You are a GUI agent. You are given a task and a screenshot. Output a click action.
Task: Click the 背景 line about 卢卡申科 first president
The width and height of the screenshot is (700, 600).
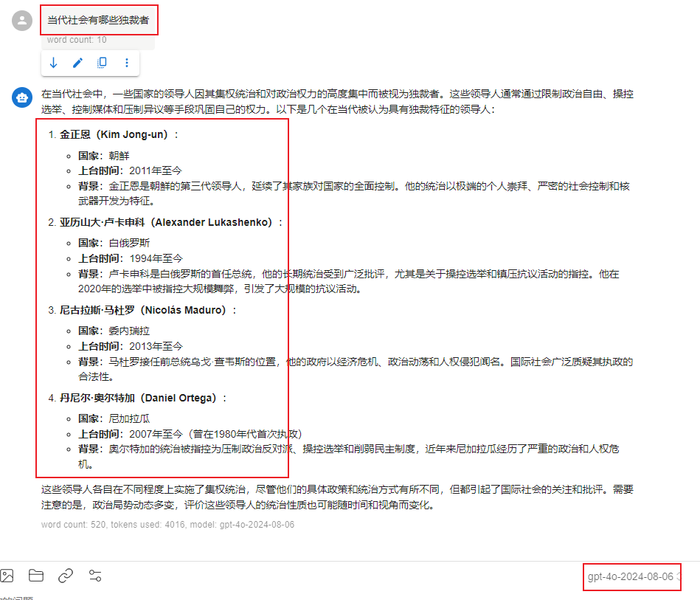click(x=349, y=281)
